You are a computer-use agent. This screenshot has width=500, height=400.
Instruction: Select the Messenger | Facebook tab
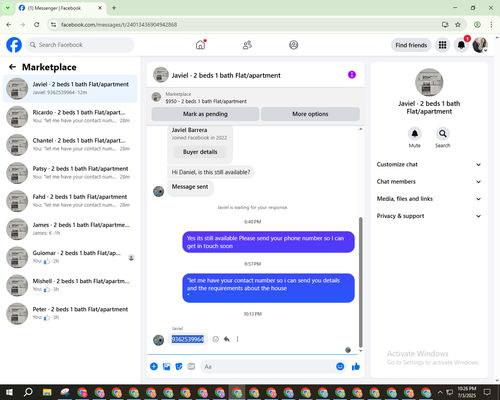point(61,8)
